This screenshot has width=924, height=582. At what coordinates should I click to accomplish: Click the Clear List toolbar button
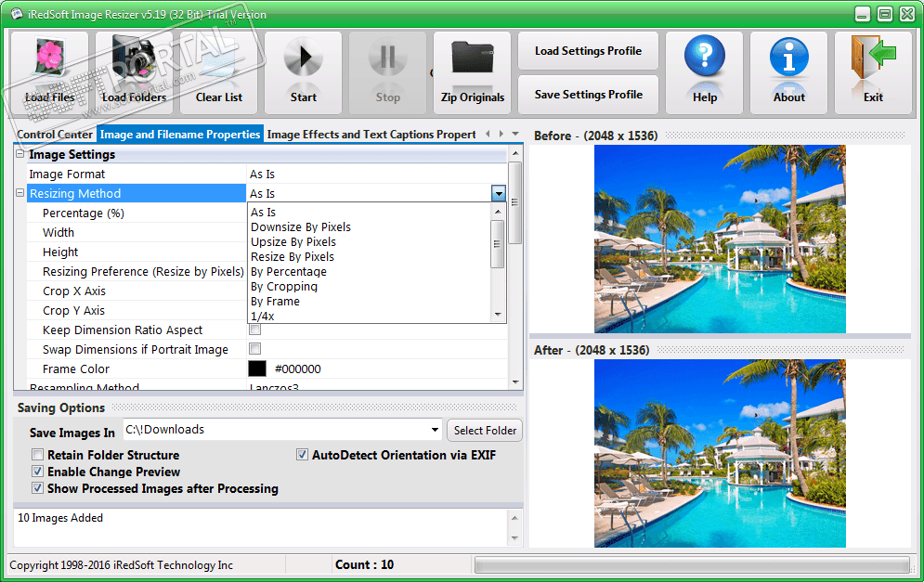click(218, 72)
